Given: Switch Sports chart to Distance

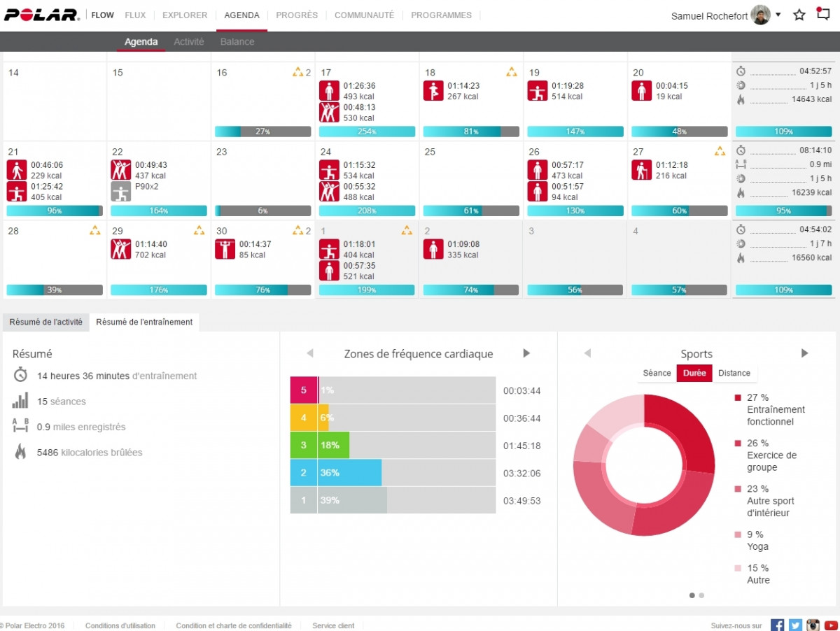Looking at the screenshot, I should click(734, 373).
